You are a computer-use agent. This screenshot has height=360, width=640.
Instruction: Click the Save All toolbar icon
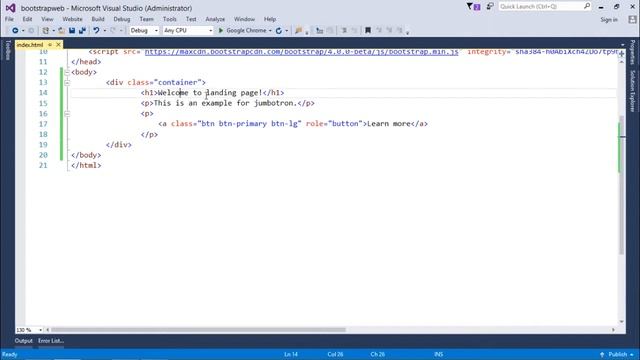82,31
